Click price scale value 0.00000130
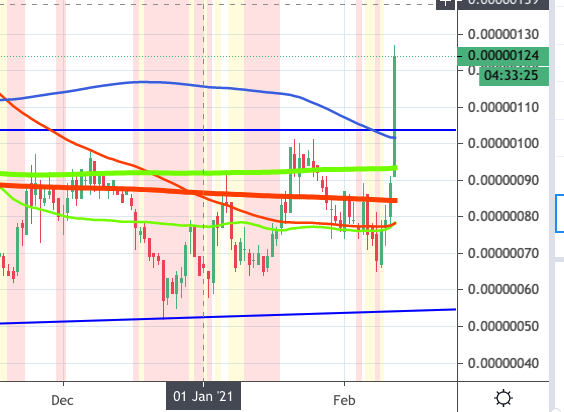 pyautogui.click(x=503, y=35)
